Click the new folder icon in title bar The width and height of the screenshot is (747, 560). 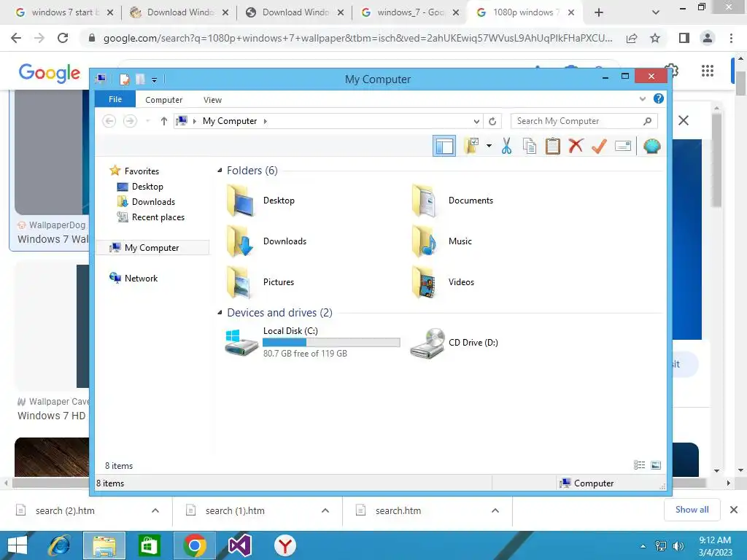[140, 79]
